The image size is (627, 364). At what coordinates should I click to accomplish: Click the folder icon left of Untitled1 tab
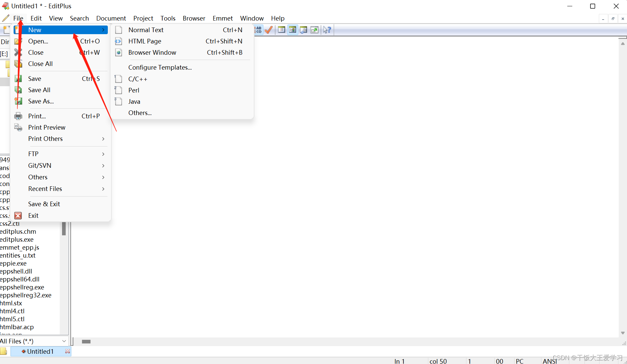4,351
